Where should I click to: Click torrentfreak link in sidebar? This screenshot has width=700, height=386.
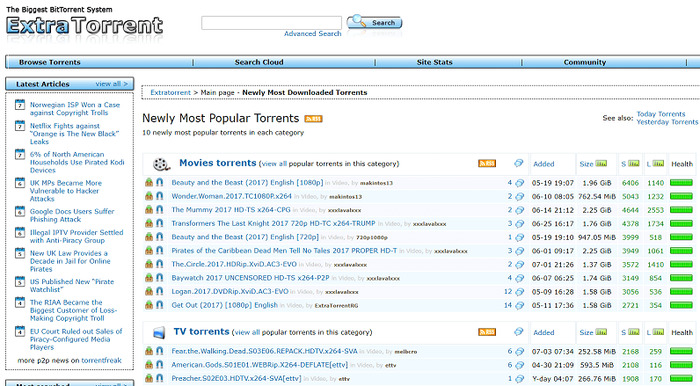point(101,360)
